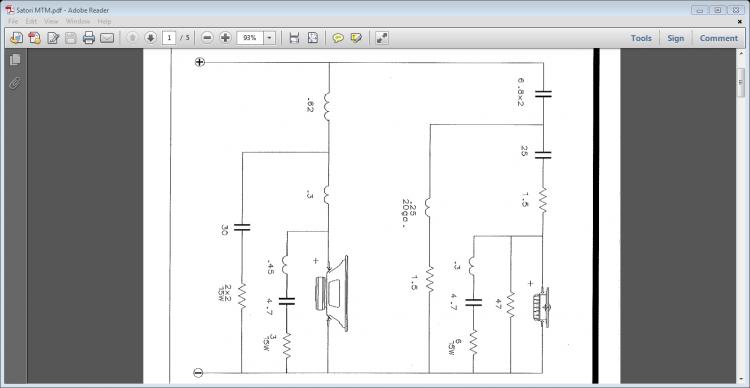Zoom in with the plus button
The height and width of the screenshot is (388, 750).
tap(225, 38)
